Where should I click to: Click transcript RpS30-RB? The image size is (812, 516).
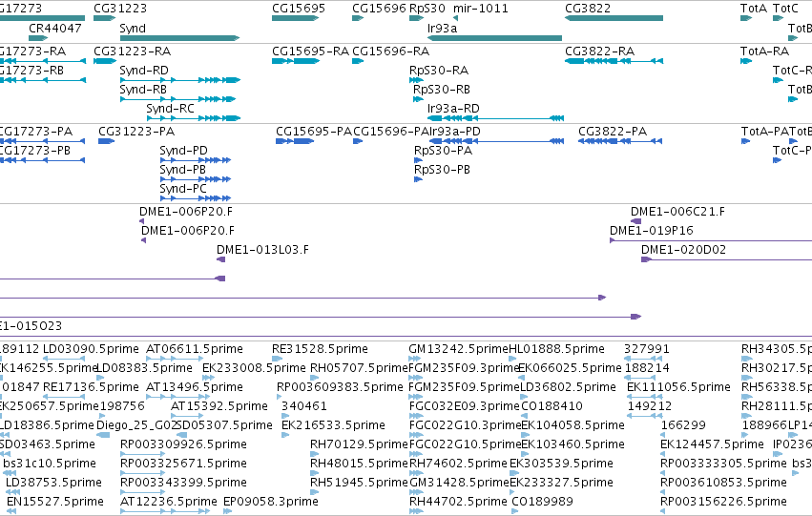(419, 99)
